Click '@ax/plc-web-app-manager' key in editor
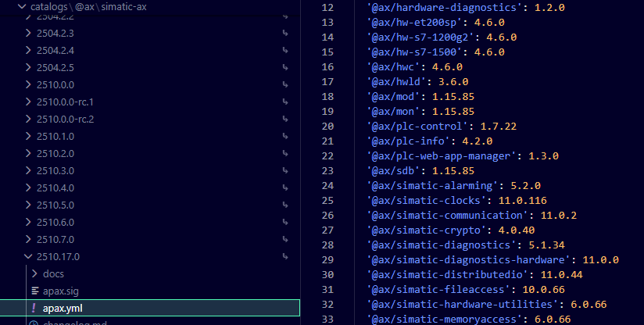Image resolution: width=644 pixels, height=325 pixels. (x=441, y=155)
